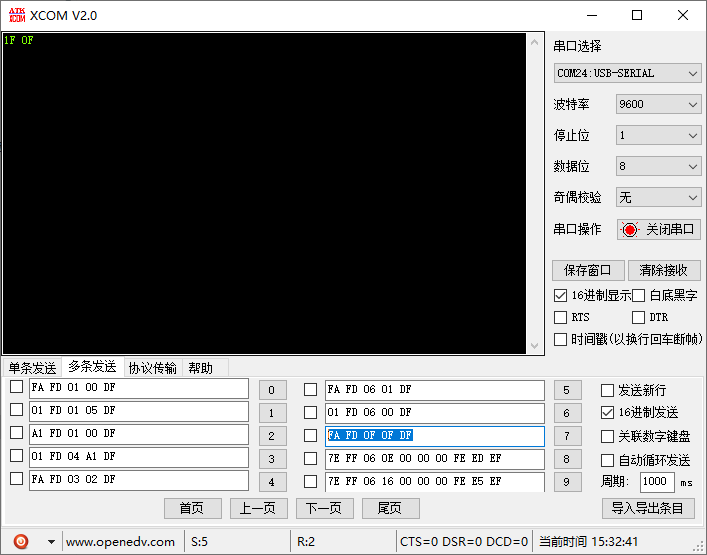The height and width of the screenshot is (555, 707).
Task: Send entry with button 6
Action: click(567, 413)
